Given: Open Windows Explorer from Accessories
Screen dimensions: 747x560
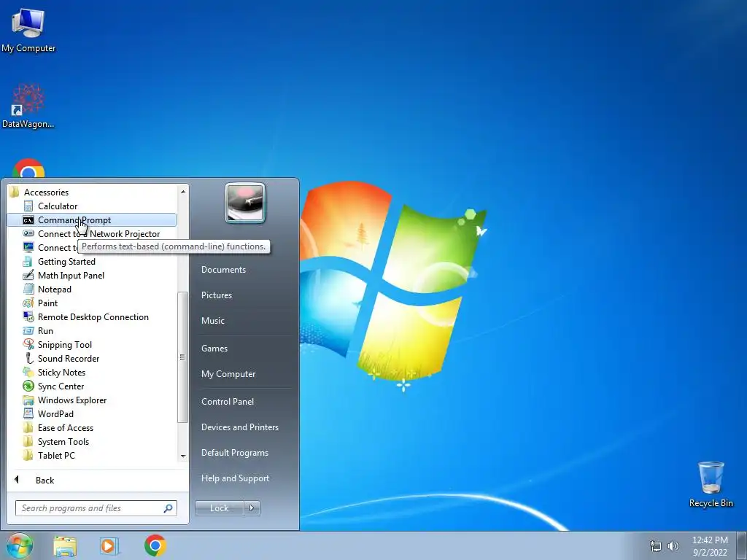Looking at the screenshot, I should coord(91,400).
